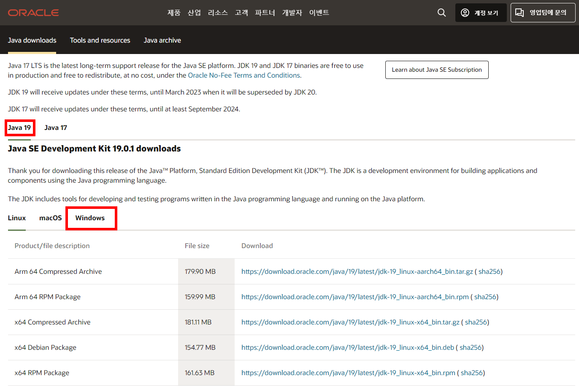Click the 계정 보기 account button

tap(481, 13)
